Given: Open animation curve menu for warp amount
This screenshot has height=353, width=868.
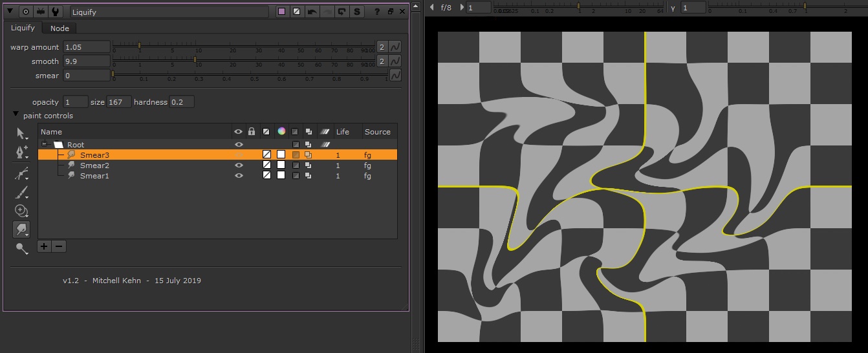Looking at the screenshot, I should click(x=395, y=47).
